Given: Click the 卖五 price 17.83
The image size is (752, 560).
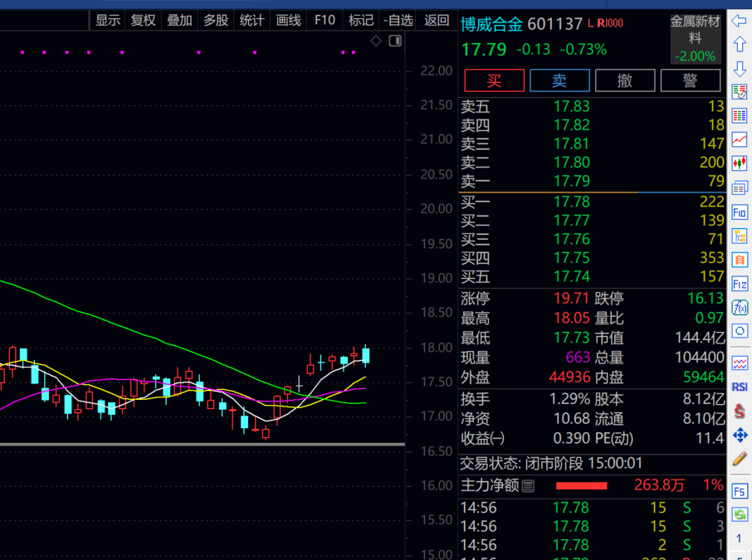Looking at the screenshot, I should (x=572, y=106).
